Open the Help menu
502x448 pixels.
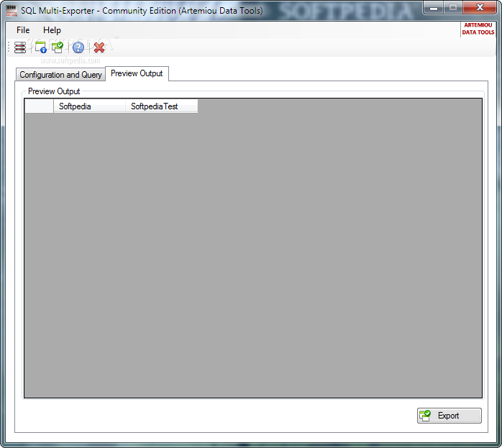click(52, 30)
